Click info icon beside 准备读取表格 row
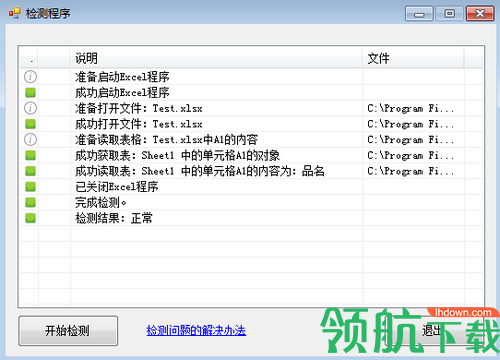Image resolution: width=500 pixels, height=360 pixels. [x=30, y=139]
